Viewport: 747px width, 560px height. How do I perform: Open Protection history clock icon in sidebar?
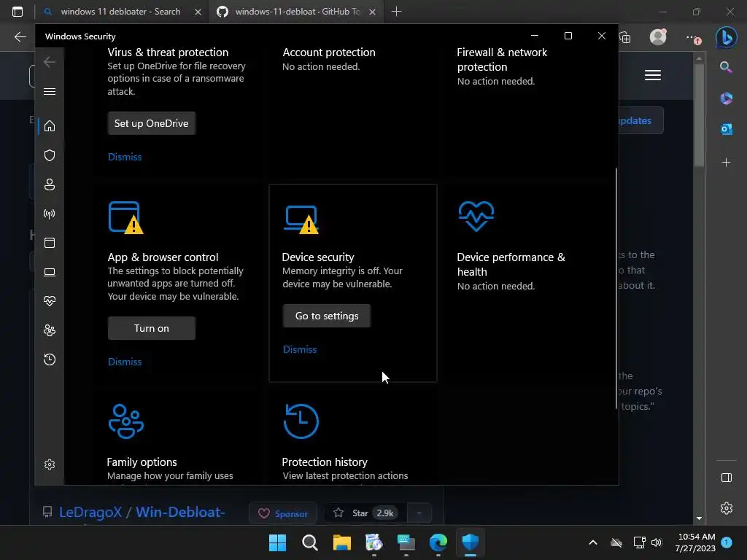[x=50, y=359]
